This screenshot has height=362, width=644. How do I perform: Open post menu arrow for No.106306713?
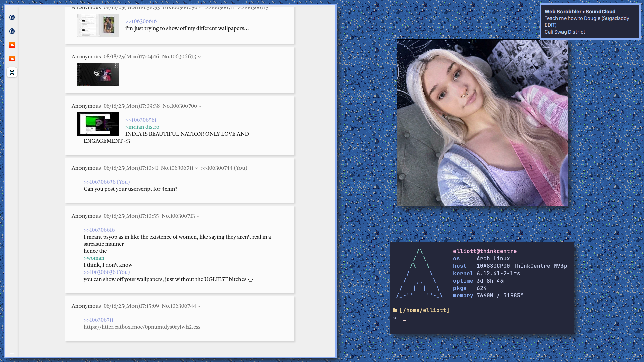point(198,216)
